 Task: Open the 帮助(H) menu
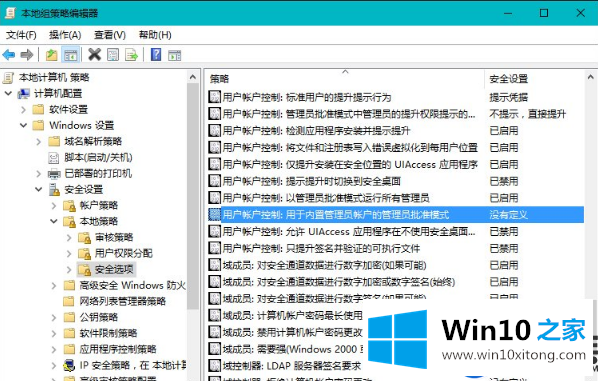point(155,35)
